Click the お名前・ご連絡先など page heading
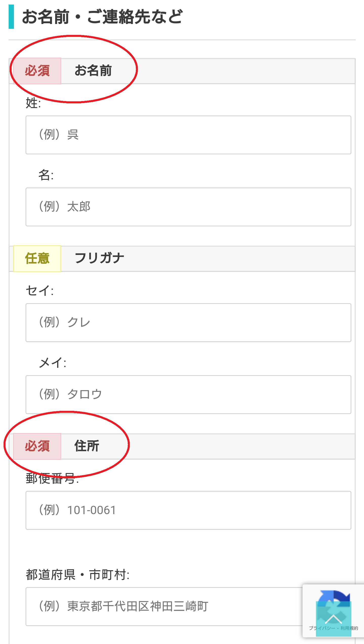 point(102,17)
